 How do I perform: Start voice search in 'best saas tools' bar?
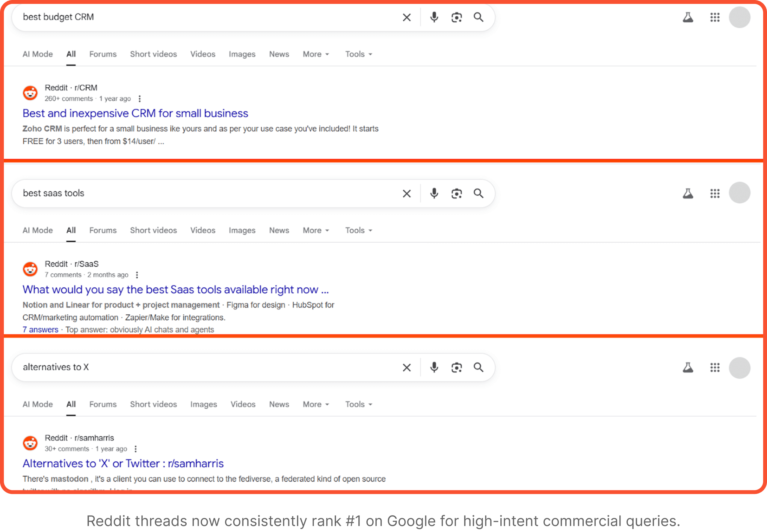click(434, 193)
